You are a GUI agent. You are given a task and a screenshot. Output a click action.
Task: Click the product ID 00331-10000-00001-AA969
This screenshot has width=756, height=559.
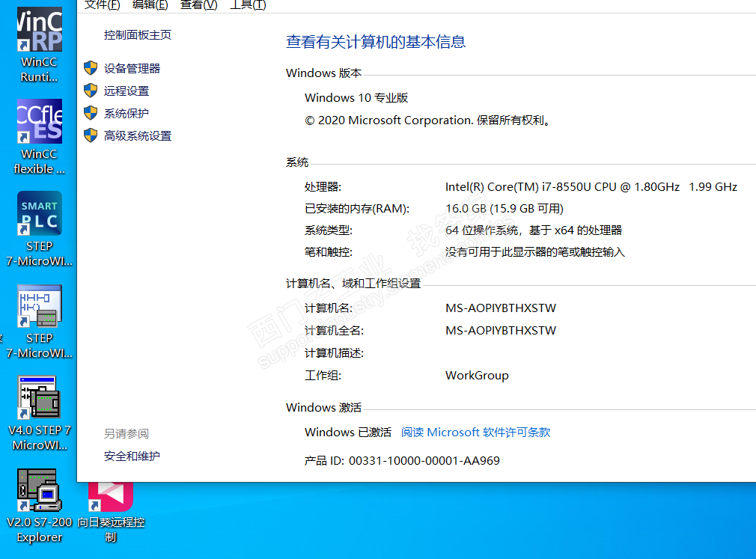424,461
